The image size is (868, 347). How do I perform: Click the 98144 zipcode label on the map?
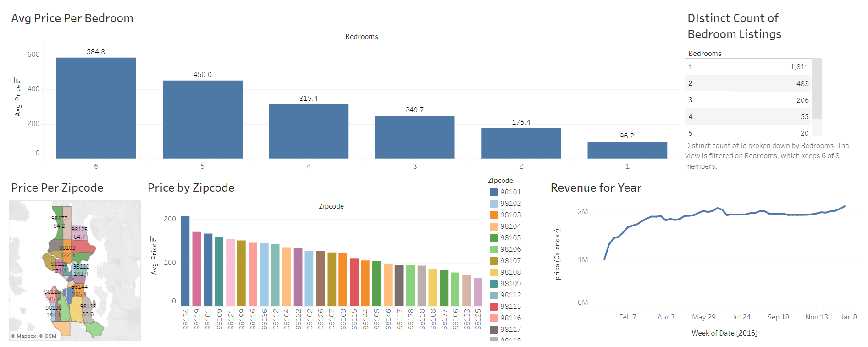(x=79, y=287)
